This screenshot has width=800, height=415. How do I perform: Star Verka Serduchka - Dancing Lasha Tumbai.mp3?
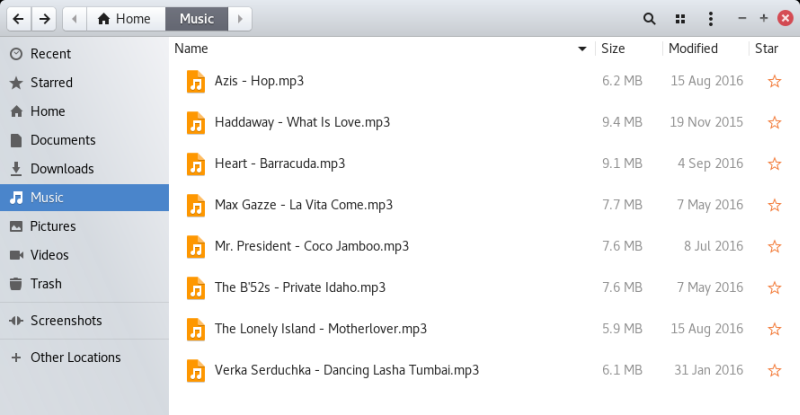[774, 371]
